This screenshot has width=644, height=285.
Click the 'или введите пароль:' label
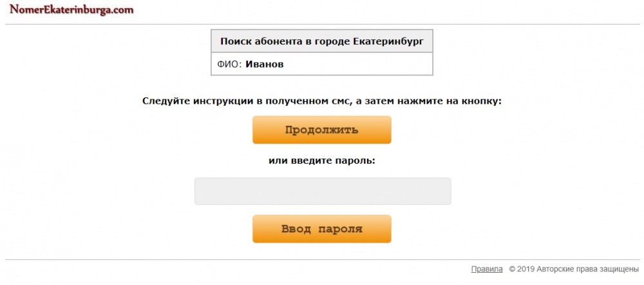point(321,160)
